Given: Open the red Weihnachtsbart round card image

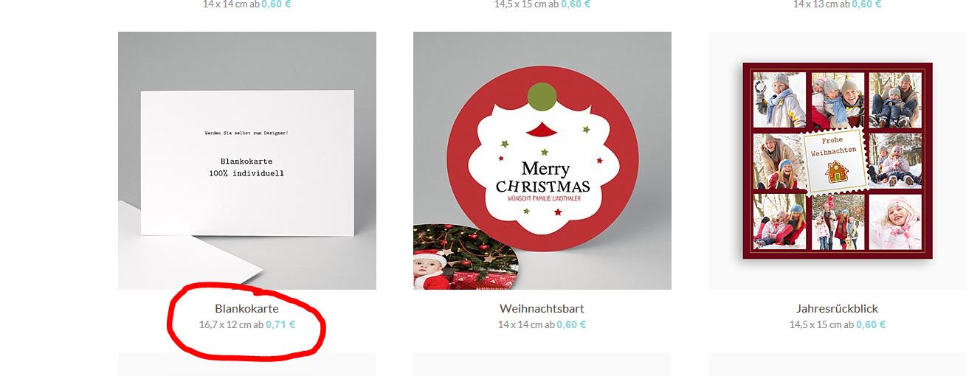Looking at the screenshot, I should pos(542,161).
